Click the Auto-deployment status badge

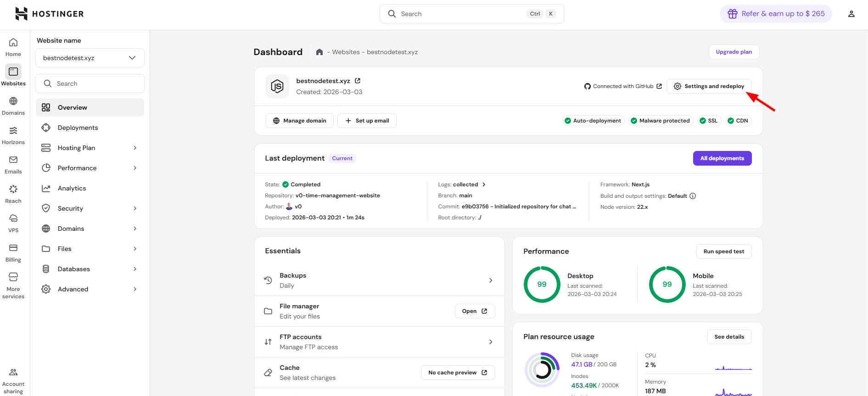click(x=593, y=121)
